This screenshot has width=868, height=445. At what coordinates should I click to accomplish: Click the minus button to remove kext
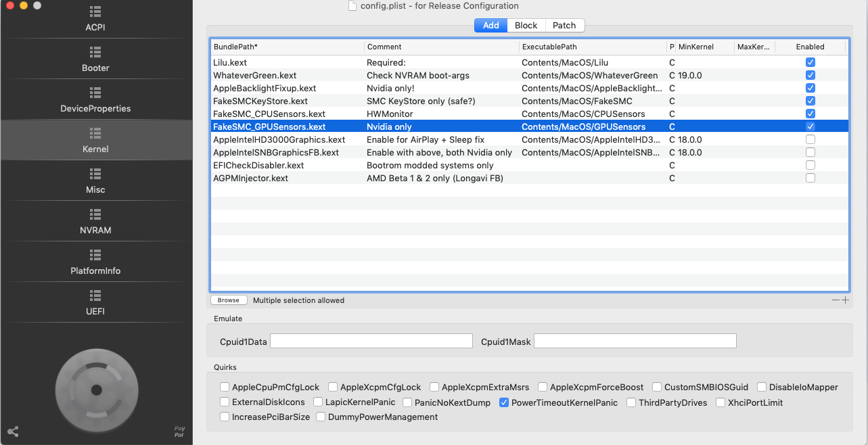coord(836,300)
